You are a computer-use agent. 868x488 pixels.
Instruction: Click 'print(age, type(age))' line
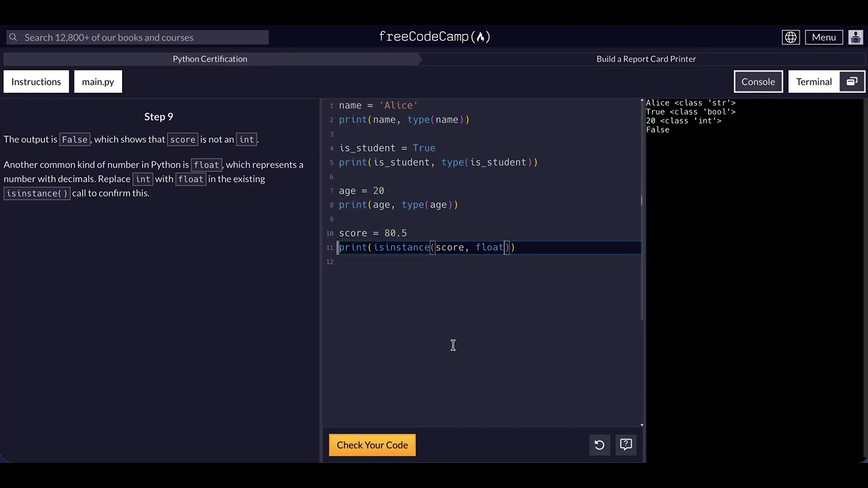pos(399,205)
